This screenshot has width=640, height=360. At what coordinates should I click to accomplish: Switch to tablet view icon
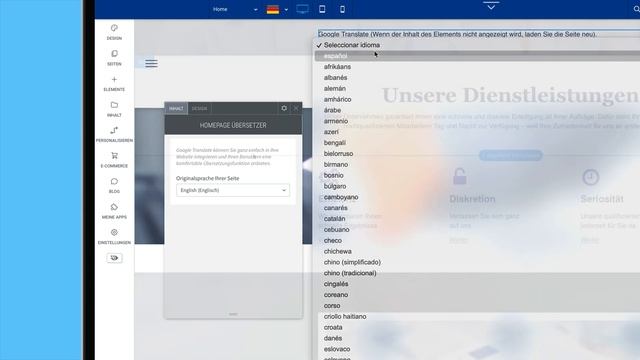tap(322, 9)
